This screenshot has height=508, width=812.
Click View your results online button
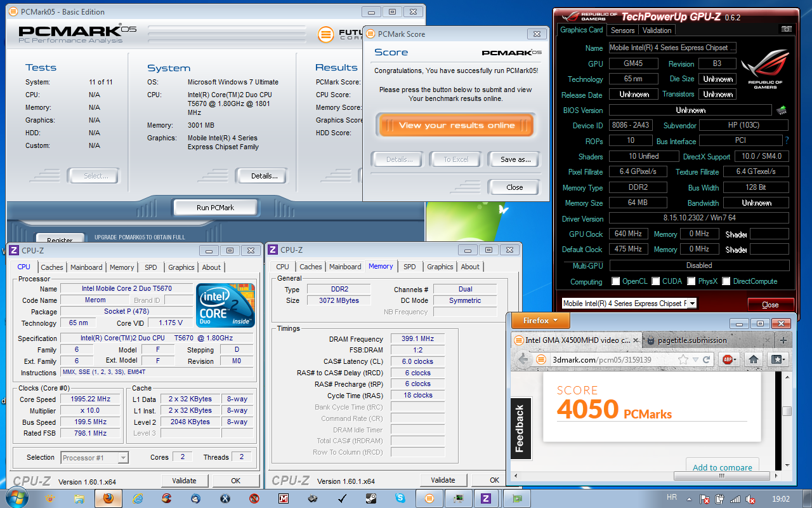[x=457, y=125]
